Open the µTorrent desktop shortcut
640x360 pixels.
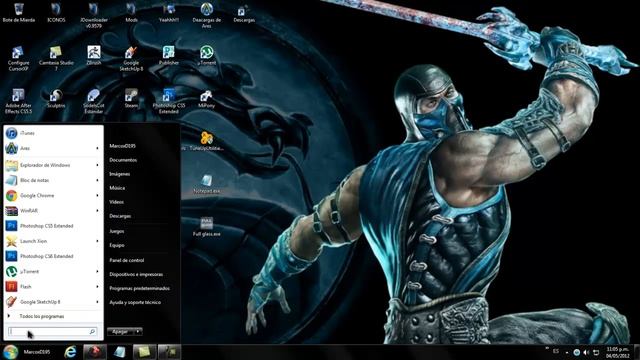click(x=207, y=56)
